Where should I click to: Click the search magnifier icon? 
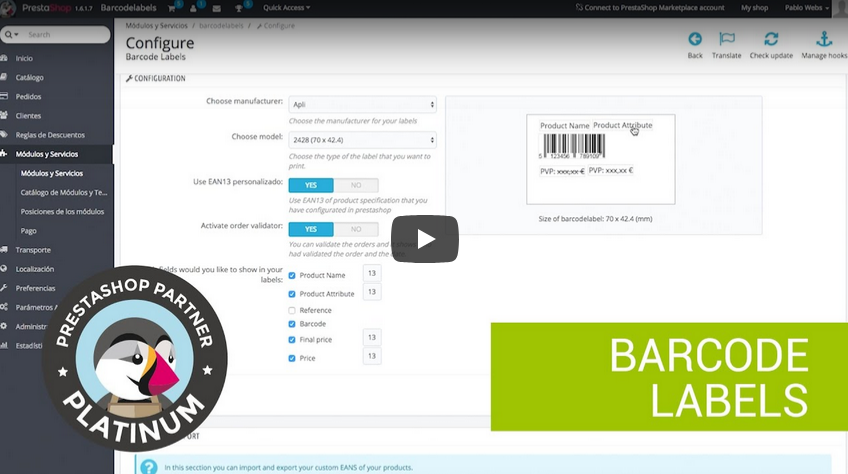pos(9,35)
